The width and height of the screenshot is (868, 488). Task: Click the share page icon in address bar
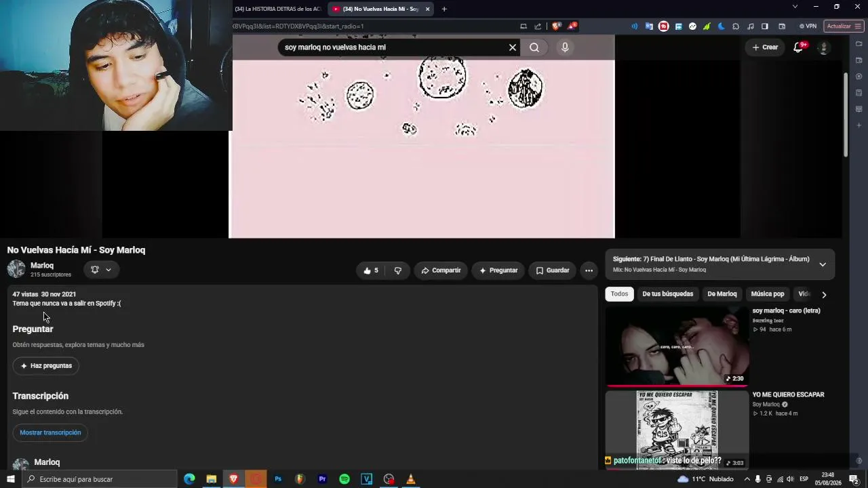[x=538, y=26]
